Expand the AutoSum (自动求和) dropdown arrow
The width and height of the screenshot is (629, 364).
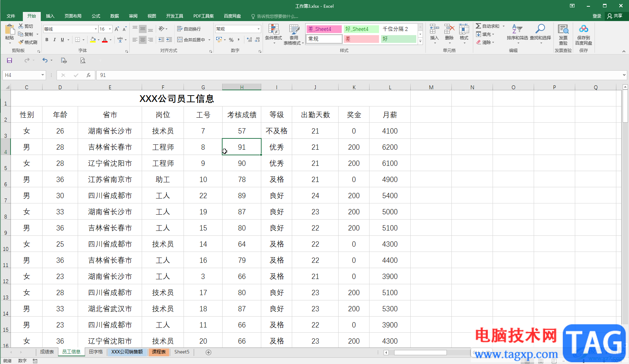tap(503, 26)
